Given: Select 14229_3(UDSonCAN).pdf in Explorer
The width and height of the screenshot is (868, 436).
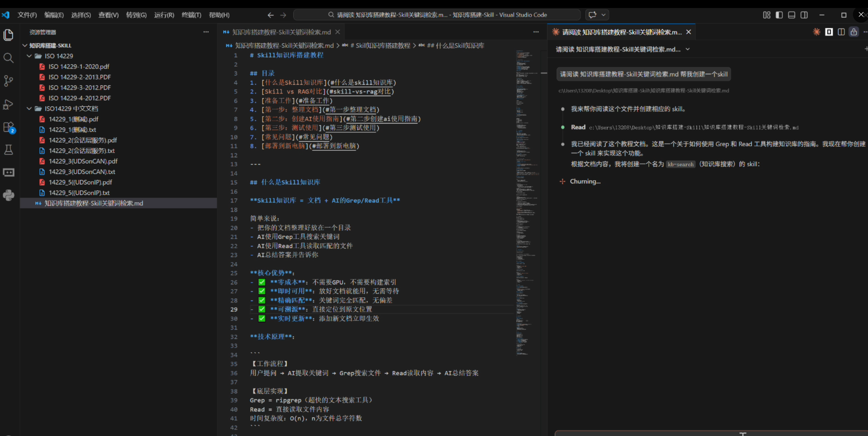Looking at the screenshot, I should [x=83, y=161].
